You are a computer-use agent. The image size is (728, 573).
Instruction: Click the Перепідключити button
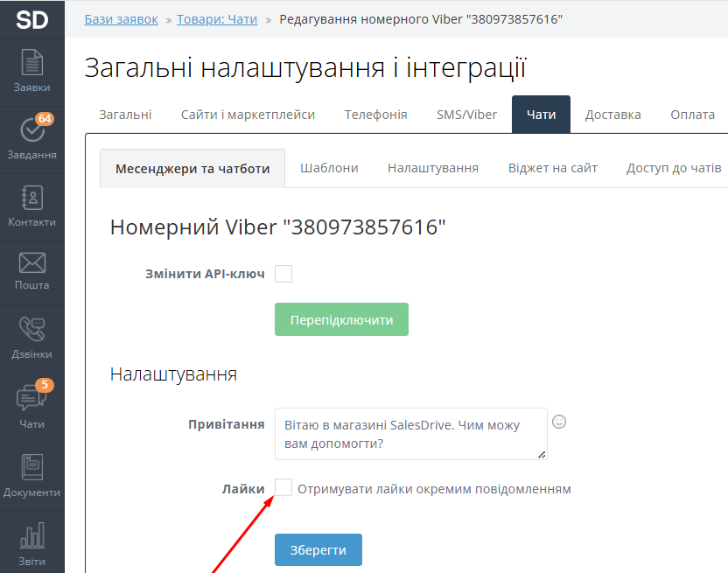tap(341, 319)
